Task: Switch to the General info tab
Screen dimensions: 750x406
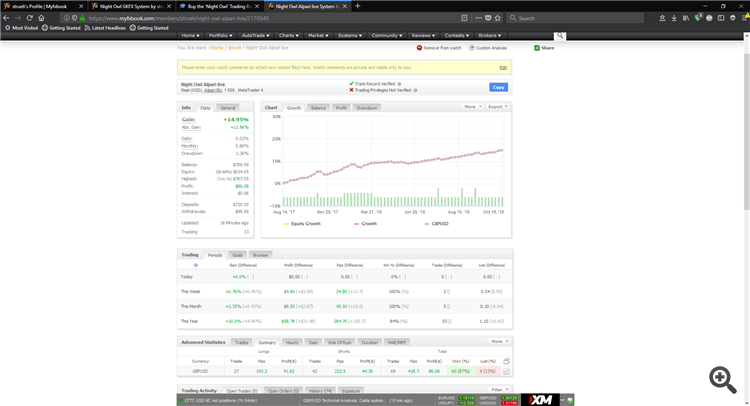Action: [228, 108]
